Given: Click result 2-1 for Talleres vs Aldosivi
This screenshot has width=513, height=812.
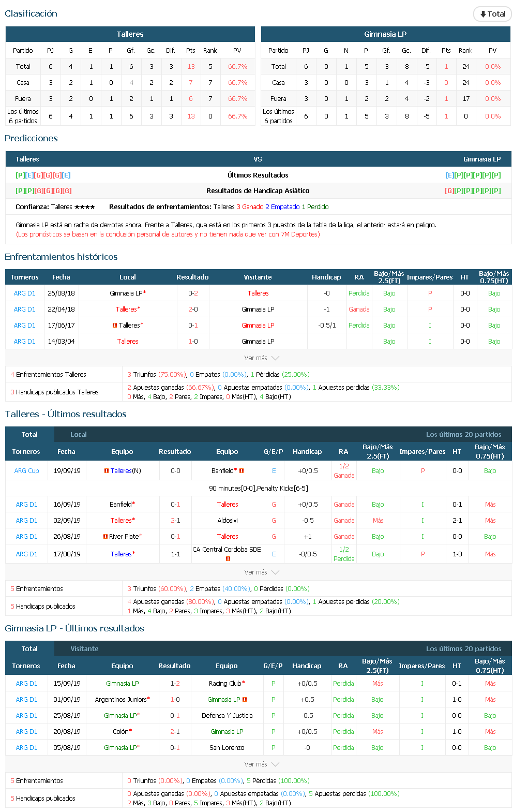Looking at the screenshot, I should point(176,521).
